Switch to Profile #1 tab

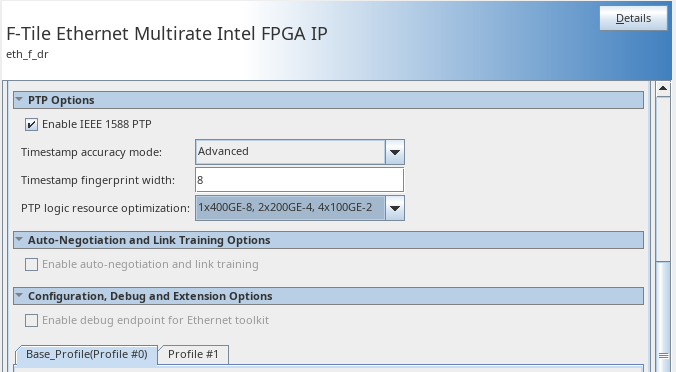click(193, 354)
